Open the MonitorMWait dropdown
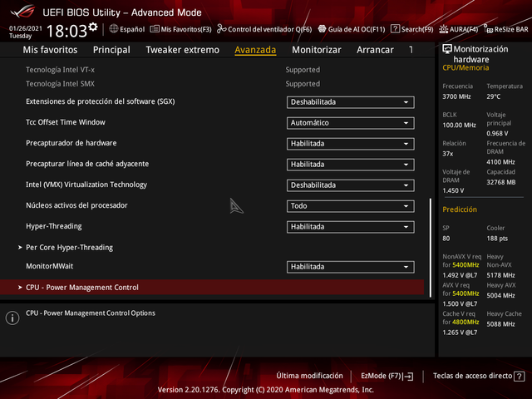Viewport: 532px width, 399px height. [x=351, y=267]
